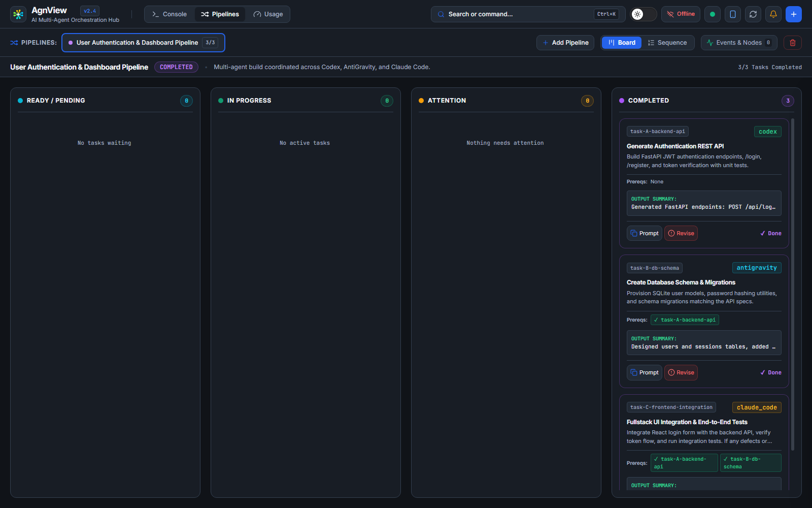Click the AgnView logo icon
Viewport: 812px width, 508px height.
[x=18, y=14]
